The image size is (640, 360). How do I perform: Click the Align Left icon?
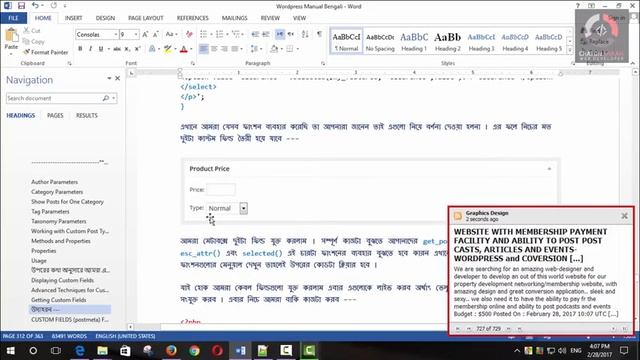(204, 49)
